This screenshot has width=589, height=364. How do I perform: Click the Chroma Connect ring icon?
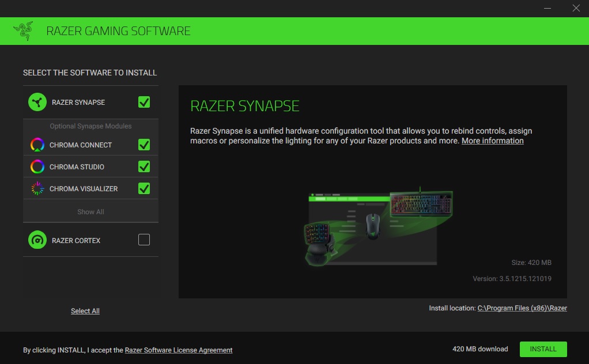coord(37,145)
